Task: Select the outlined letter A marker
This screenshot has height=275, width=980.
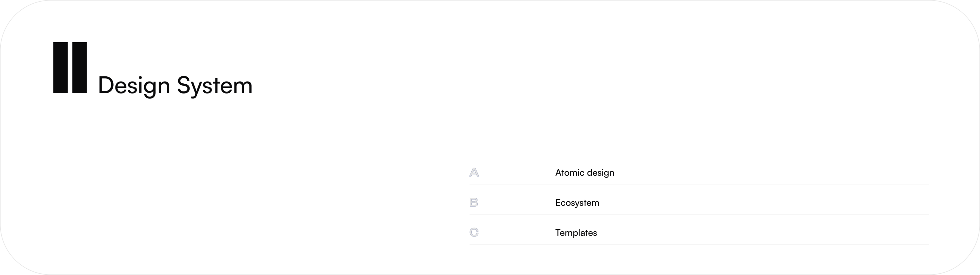Action: coord(474,172)
